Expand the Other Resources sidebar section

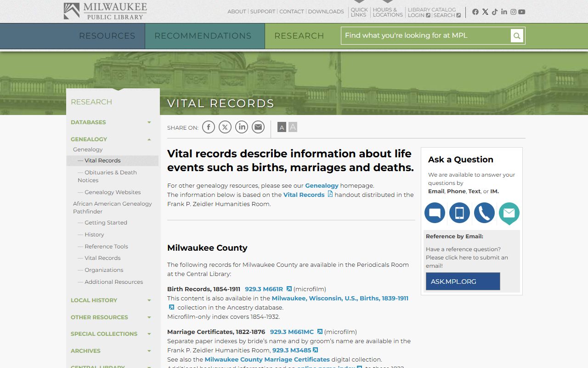pos(149,317)
